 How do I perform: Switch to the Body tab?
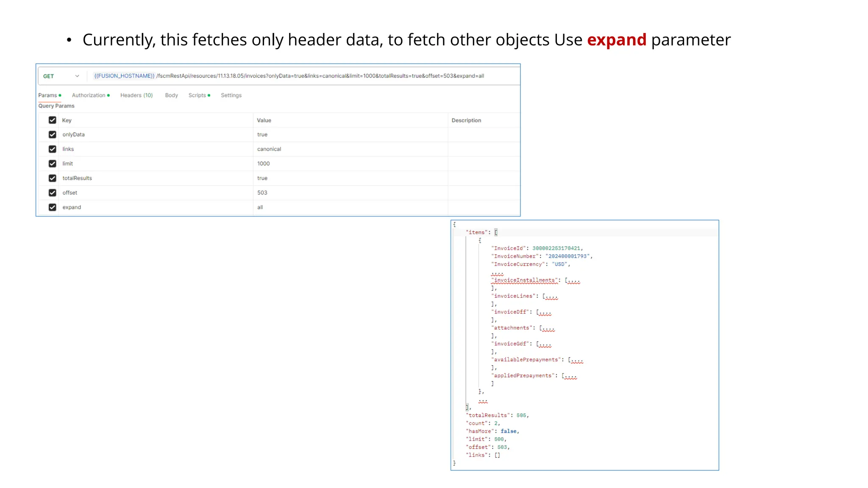[x=171, y=95]
